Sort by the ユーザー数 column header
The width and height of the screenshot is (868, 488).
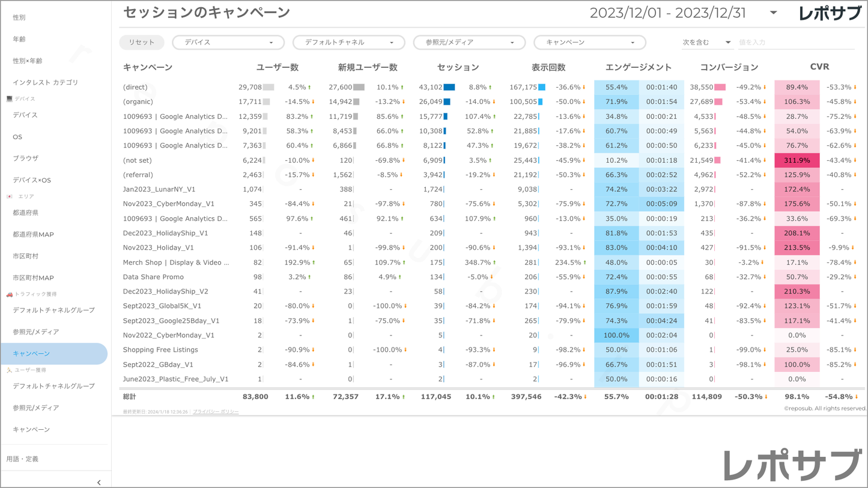click(277, 67)
